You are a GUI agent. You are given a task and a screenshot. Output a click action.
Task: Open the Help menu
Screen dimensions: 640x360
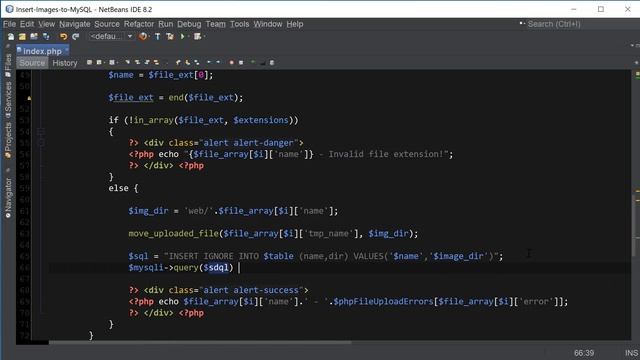tap(294, 24)
